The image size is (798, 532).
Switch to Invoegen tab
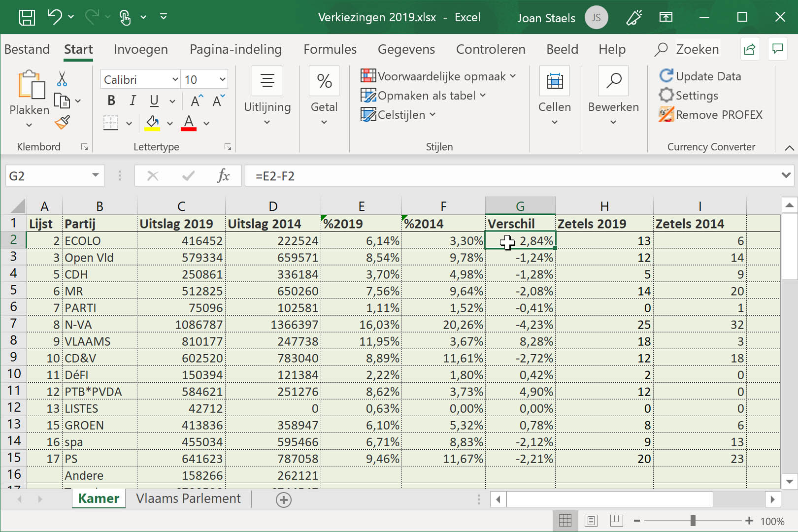point(141,49)
